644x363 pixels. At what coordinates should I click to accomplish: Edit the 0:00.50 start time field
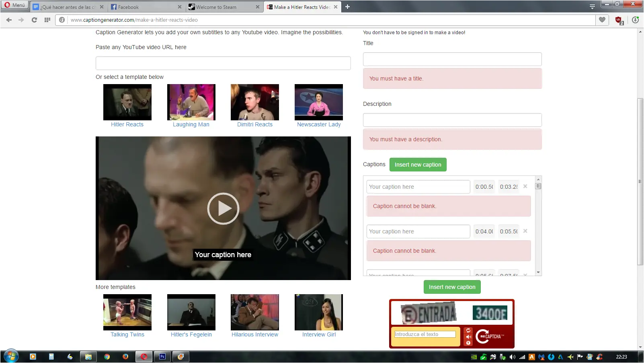tap(484, 187)
